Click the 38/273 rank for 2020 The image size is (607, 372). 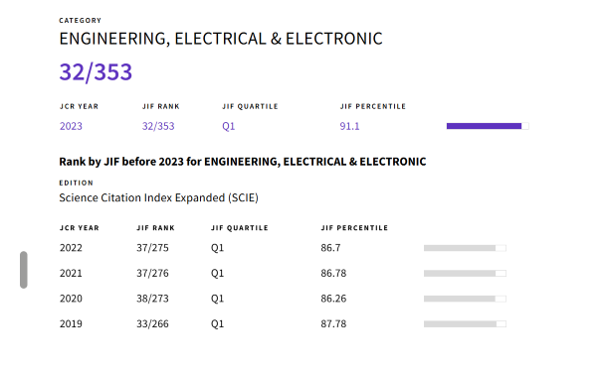pyautogui.click(x=152, y=298)
